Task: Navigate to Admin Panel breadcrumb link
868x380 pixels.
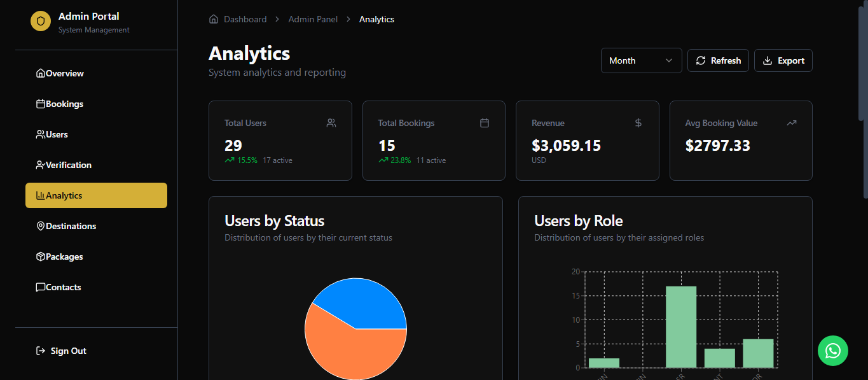Action: click(313, 19)
